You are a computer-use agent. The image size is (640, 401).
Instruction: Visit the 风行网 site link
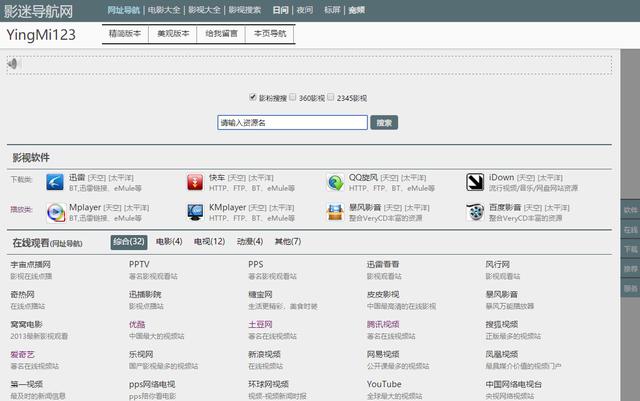coord(498,265)
